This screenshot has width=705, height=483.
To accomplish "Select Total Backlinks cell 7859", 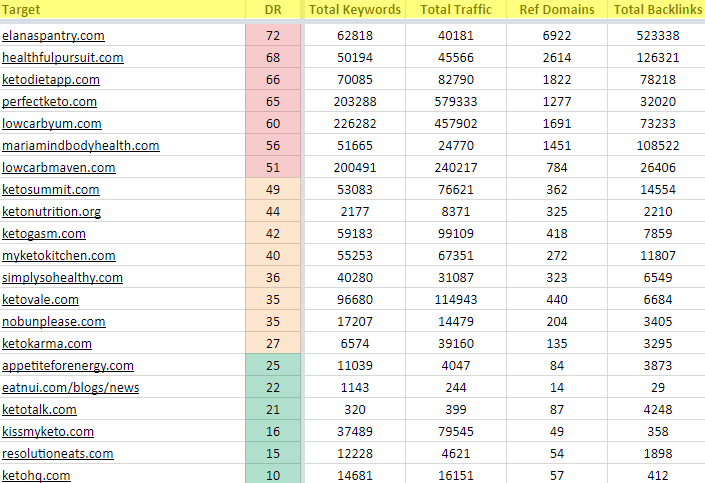I will (657, 234).
